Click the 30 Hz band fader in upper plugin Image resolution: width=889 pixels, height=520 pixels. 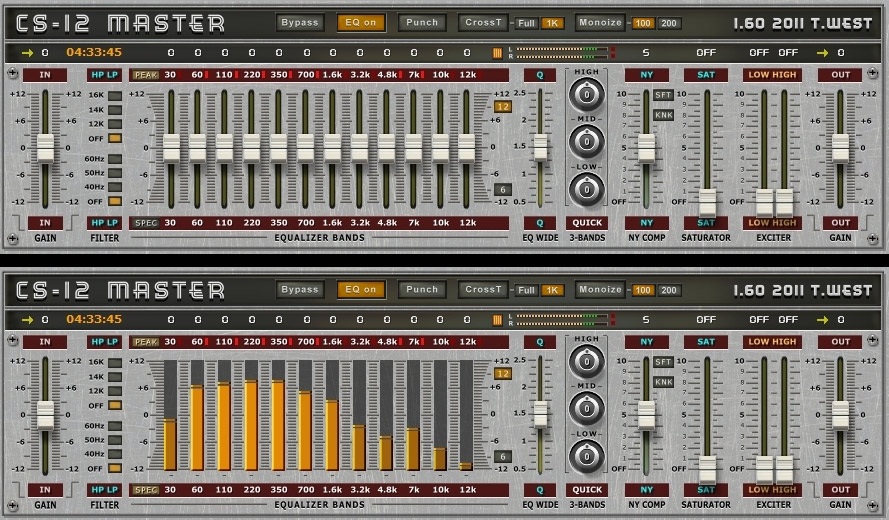pos(171,148)
